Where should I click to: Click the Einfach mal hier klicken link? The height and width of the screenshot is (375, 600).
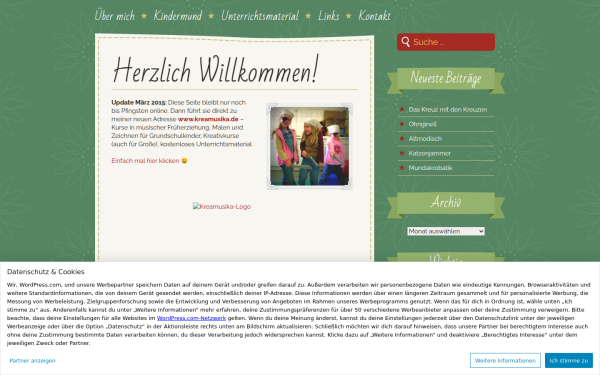click(145, 161)
